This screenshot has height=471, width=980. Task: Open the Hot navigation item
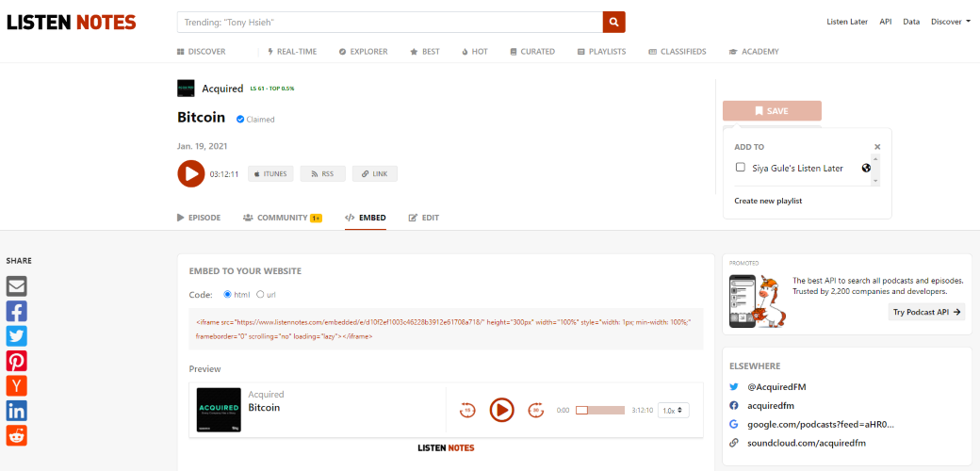[x=475, y=52]
